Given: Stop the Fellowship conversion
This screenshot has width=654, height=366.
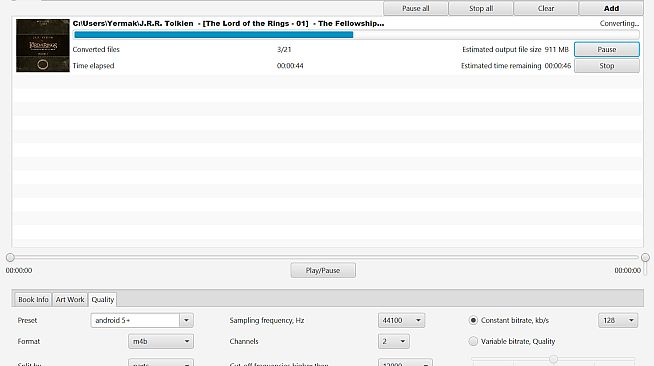Looking at the screenshot, I should coord(606,65).
